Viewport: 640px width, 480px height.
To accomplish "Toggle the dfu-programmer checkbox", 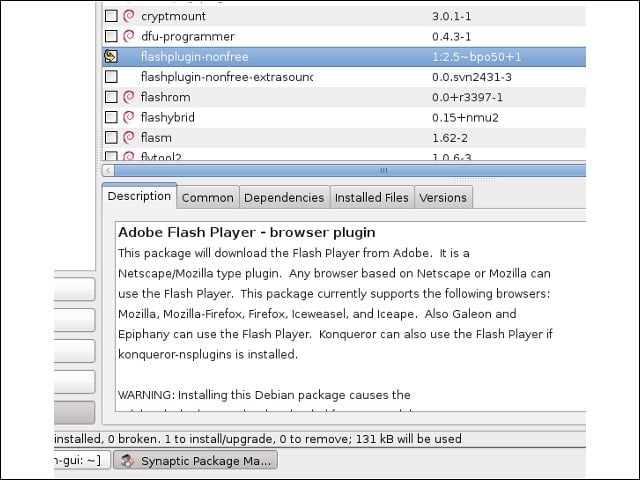I will tap(111, 36).
